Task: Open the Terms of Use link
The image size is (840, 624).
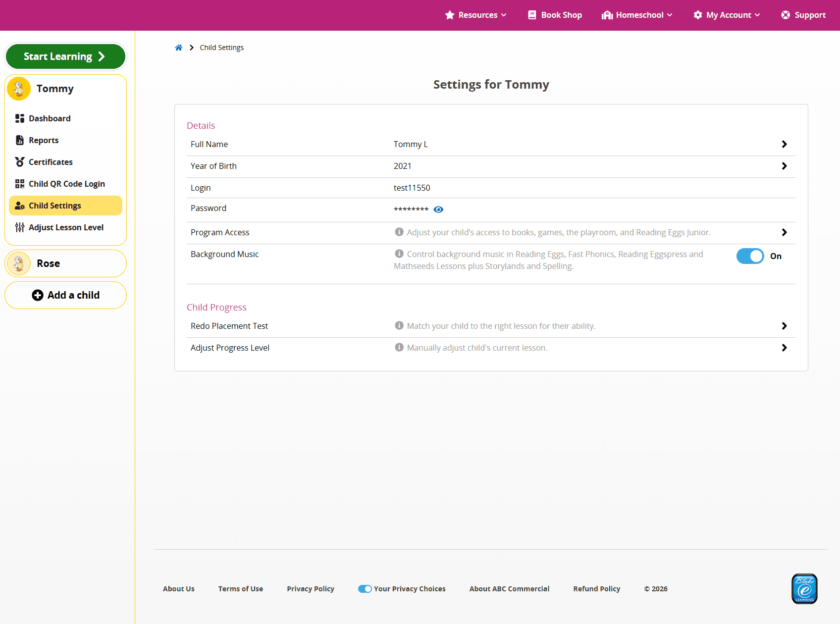Action: click(241, 589)
